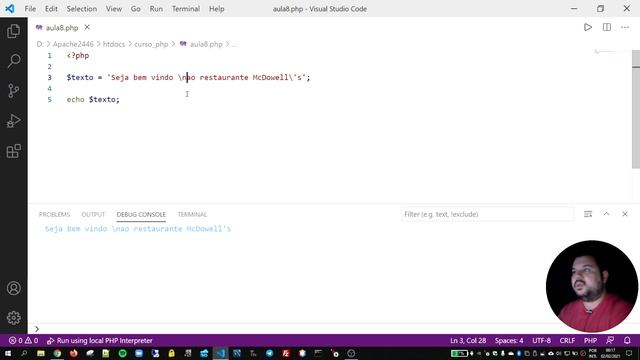The height and width of the screenshot is (360, 640).
Task: Clear the debug console
Action: 588,214
